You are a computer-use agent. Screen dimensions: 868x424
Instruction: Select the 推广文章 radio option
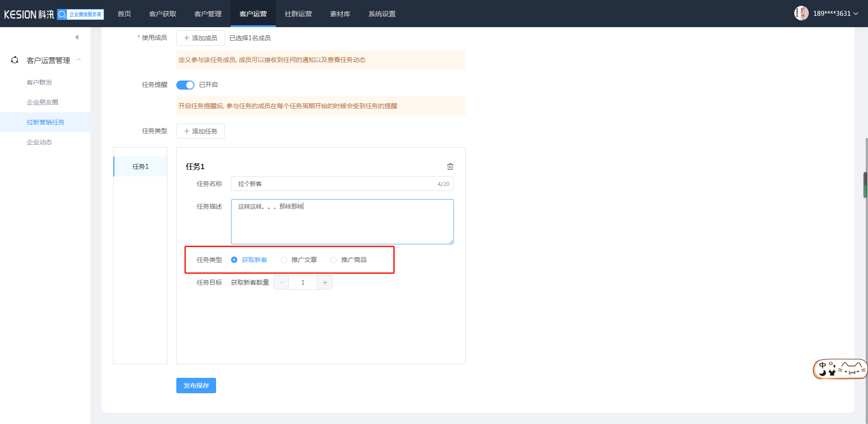(x=299, y=260)
